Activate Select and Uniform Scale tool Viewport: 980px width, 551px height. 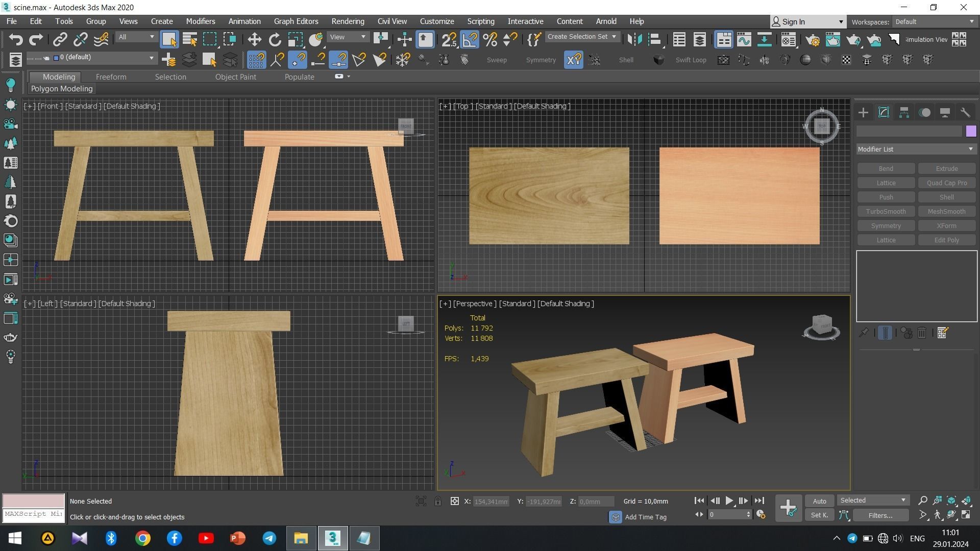pos(295,39)
